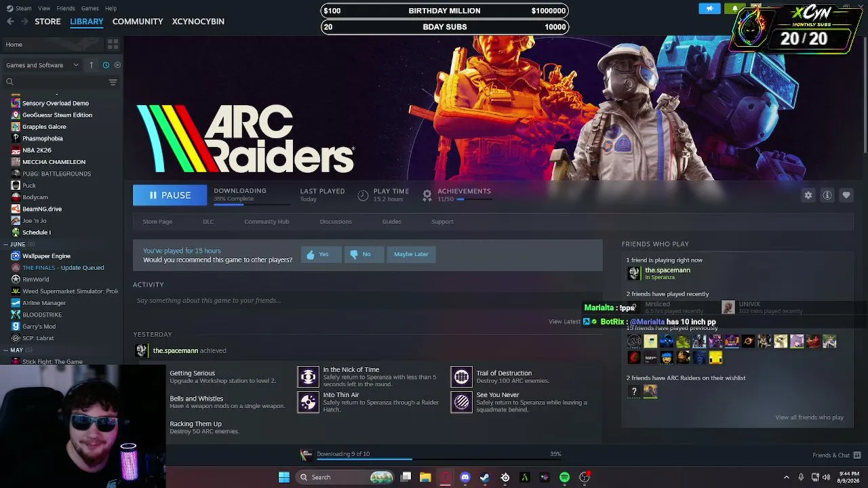Click the library search field
Image resolution: width=868 pixels, height=488 pixels.
pyautogui.click(x=58, y=82)
